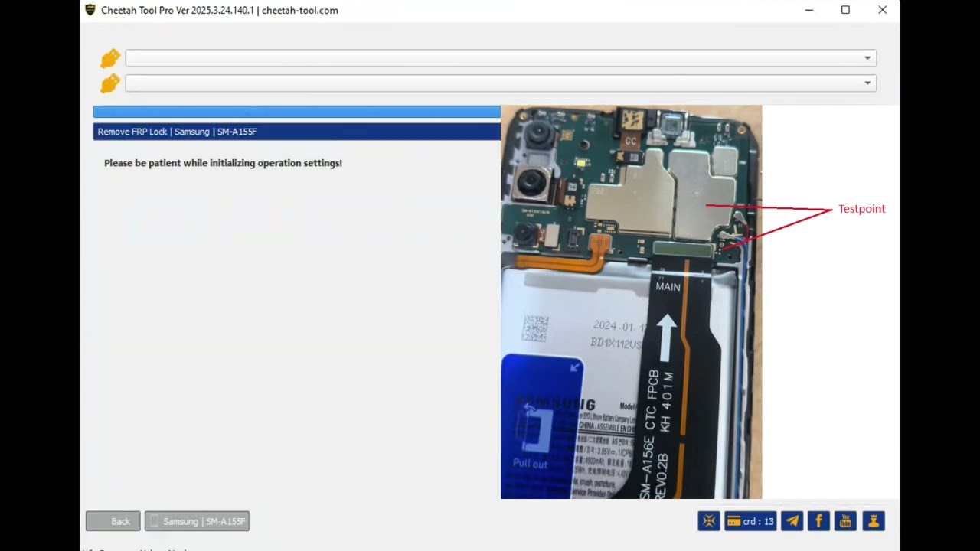
Task: Minimize the Cheetah Tool Pro window
Action: (x=809, y=10)
